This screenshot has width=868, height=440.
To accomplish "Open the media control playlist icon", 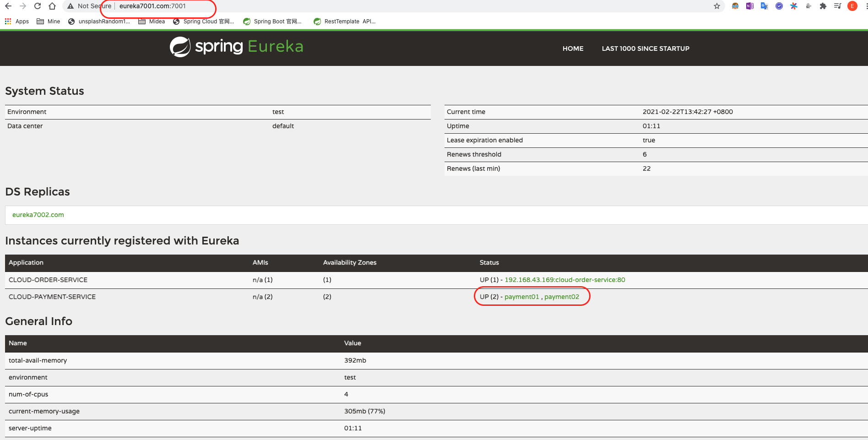I will pos(837,6).
